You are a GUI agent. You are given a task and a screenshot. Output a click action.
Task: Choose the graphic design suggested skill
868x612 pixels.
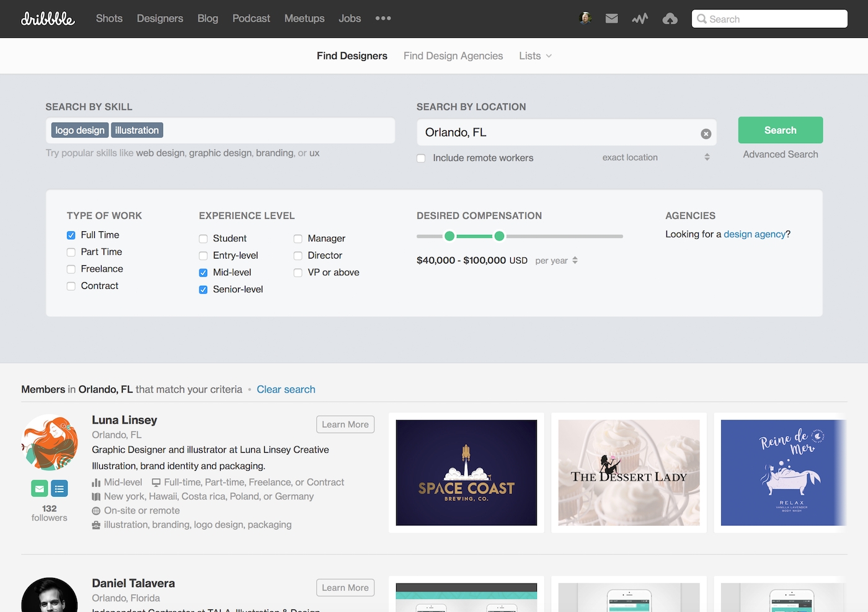pyautogui.click(x=220, y=153)
